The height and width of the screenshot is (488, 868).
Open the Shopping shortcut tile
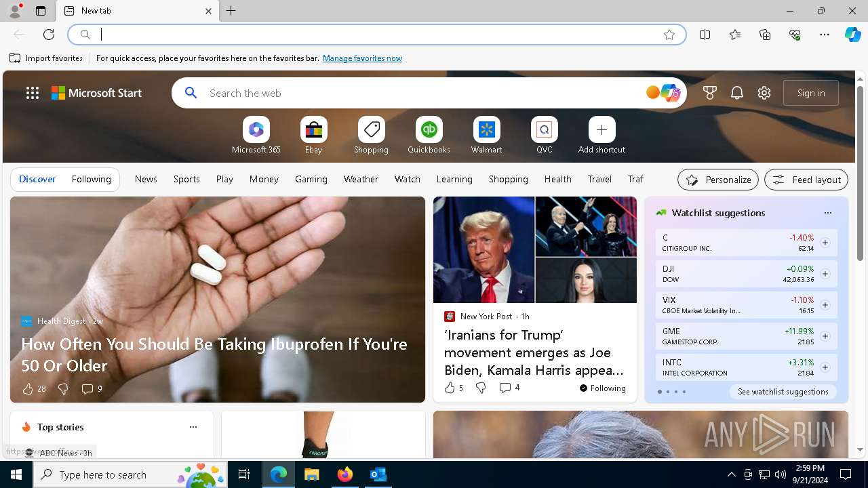pos(371,136)
